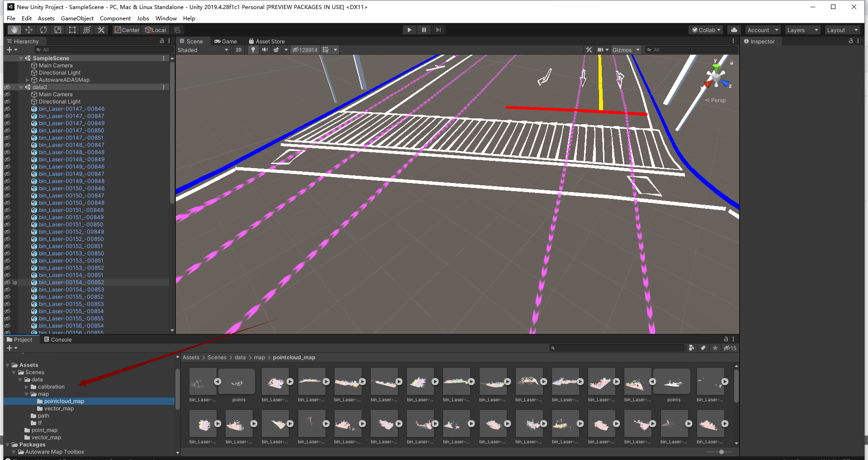Open the Gizmos dropdown in the Scene view
This screenshot has height=460, width=868.
[626, 50]
